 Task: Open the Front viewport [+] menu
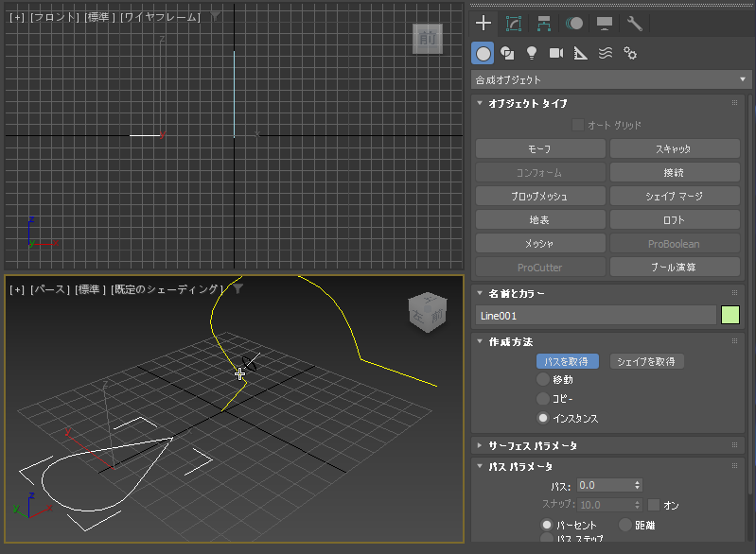click(x=17, y=17)
